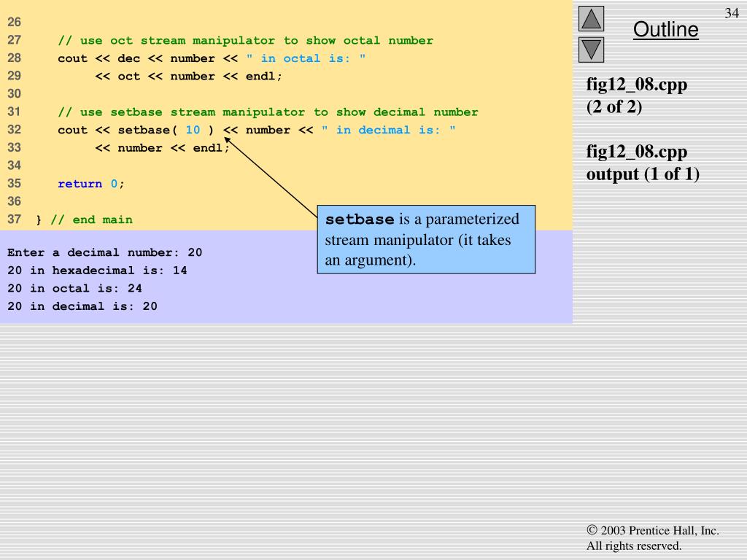747x560 pixels.
Task: Click the 'setbase is a parameterized stream manipulator' callout
Action: 426,239
